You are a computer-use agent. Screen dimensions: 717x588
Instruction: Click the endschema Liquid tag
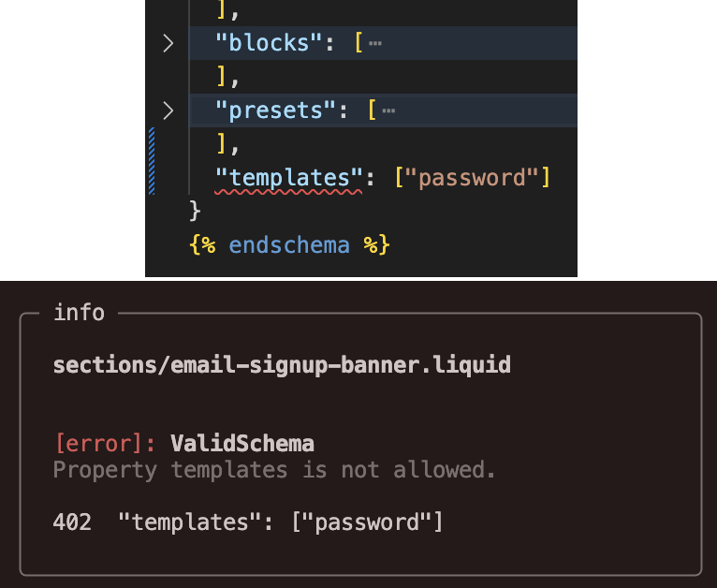pos(288,245)
